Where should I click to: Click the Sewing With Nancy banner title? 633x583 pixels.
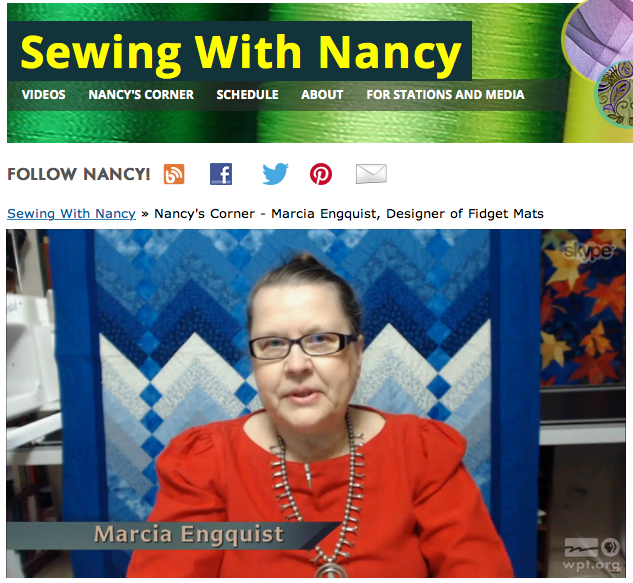point(241,52)
